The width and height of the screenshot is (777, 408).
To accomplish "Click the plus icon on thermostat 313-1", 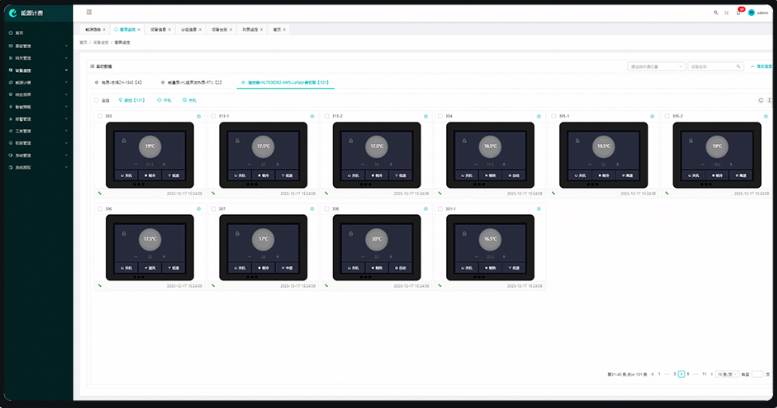I will point(276,164).
